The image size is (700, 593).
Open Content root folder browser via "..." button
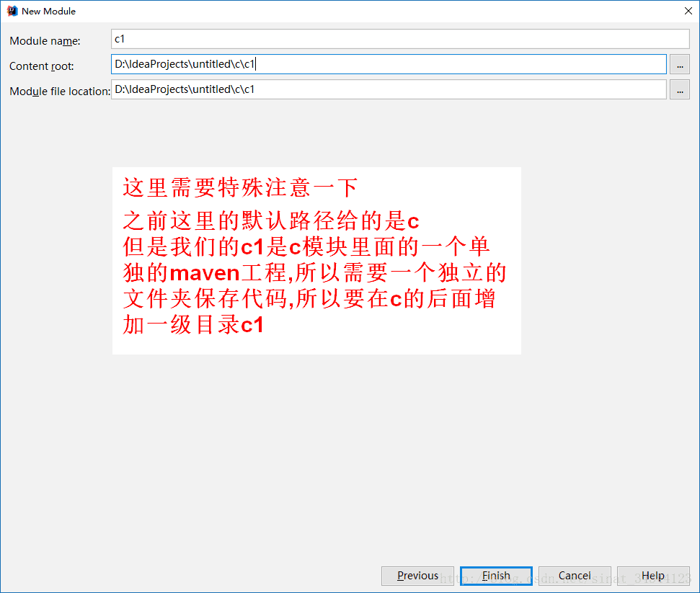tap(678, 64)
